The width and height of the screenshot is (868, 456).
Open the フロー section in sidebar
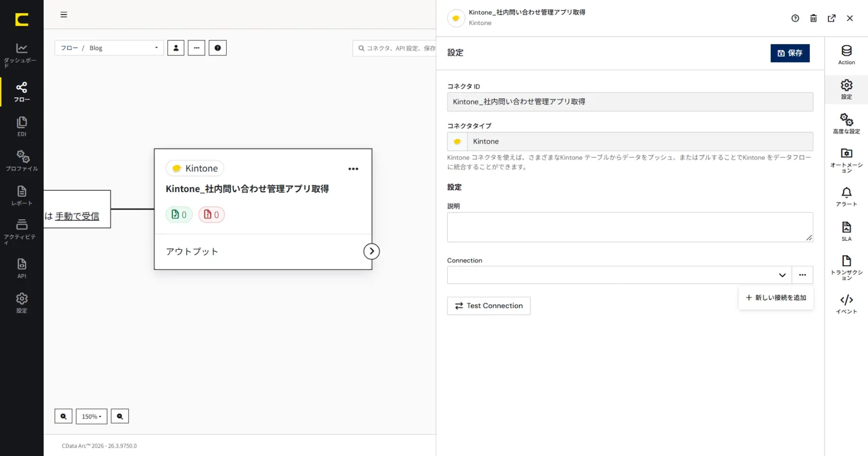pyautogui.click(x=22, y=92)
